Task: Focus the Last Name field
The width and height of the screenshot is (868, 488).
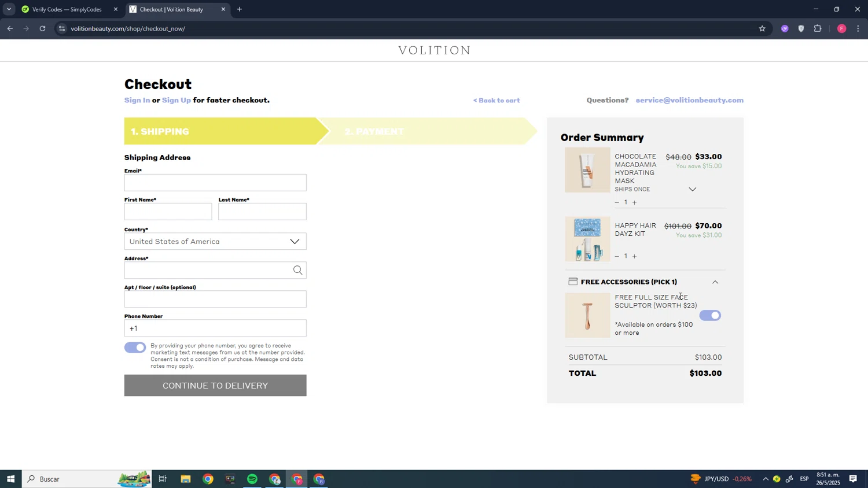Action: (262, 212)
